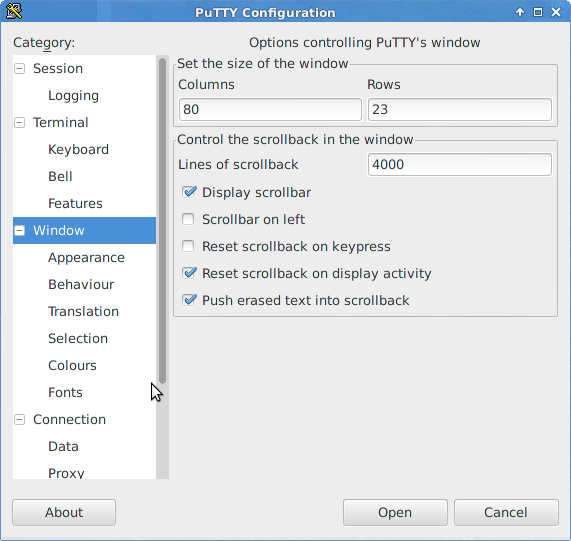Open the Selection category
This screenshot has height=541, width=571.
coord(78,338)
